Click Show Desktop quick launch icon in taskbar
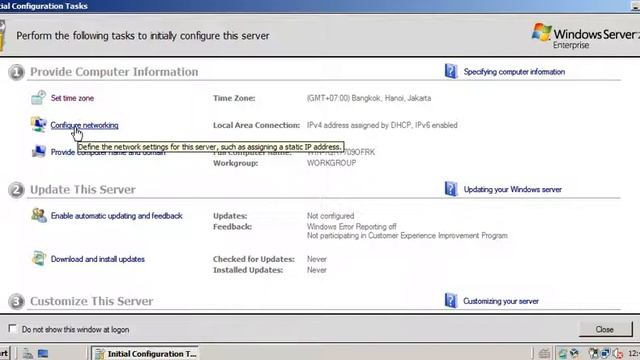The width and height of the screenshot is (640, 360). [x=43, y=353]
